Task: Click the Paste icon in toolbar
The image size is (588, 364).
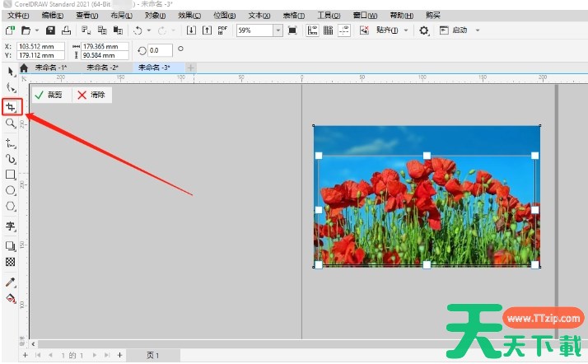Action: [x=118, y=30]
